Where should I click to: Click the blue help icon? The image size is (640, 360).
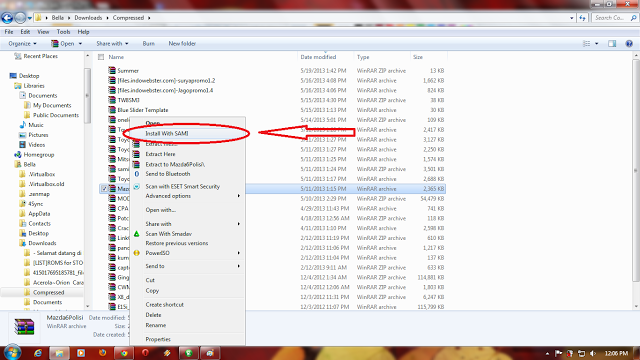tap(629, 43)
